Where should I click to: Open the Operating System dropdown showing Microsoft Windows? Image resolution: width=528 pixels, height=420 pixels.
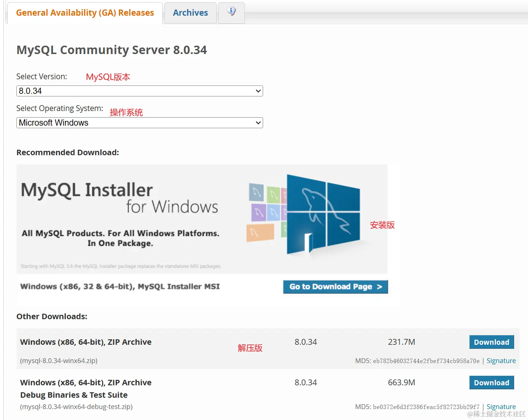pos(140,123)
